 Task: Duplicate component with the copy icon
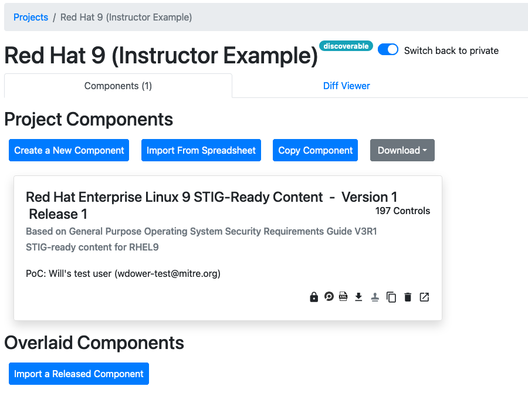391,297
